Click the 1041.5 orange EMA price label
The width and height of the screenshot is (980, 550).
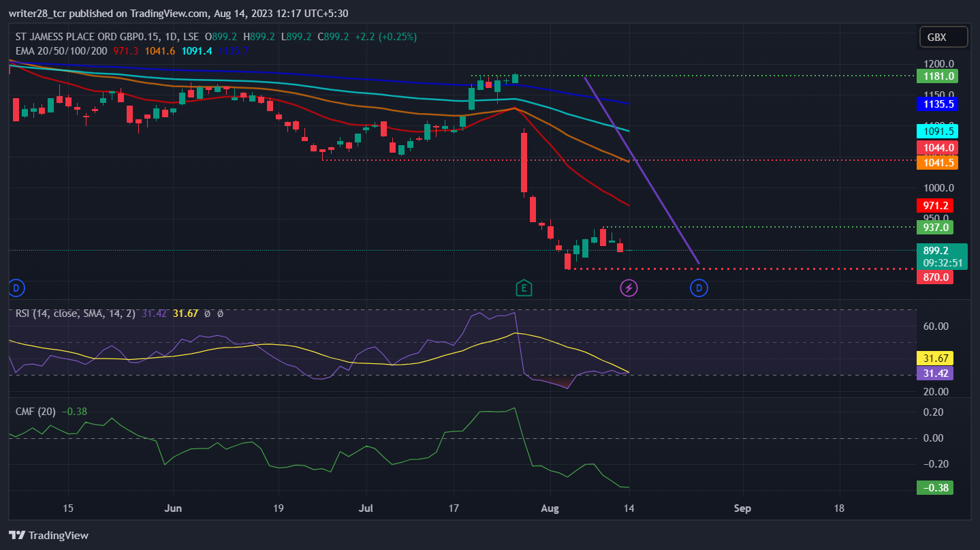(x=937, y=162)
